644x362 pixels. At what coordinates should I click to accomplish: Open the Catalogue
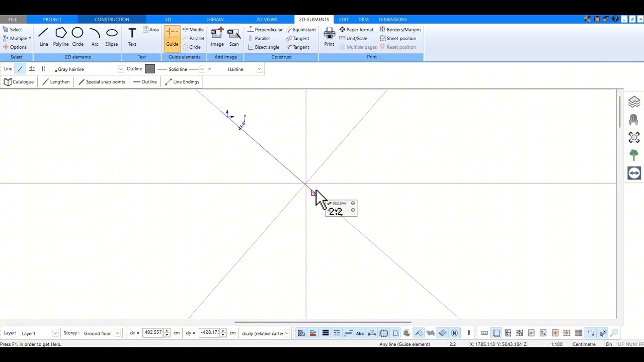[x=19, y=82]
